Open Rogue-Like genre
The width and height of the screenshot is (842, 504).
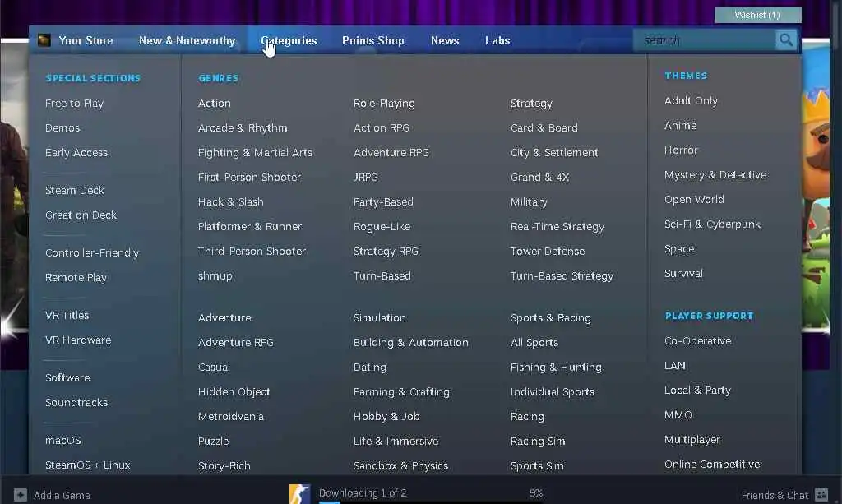tap(382, 226)
